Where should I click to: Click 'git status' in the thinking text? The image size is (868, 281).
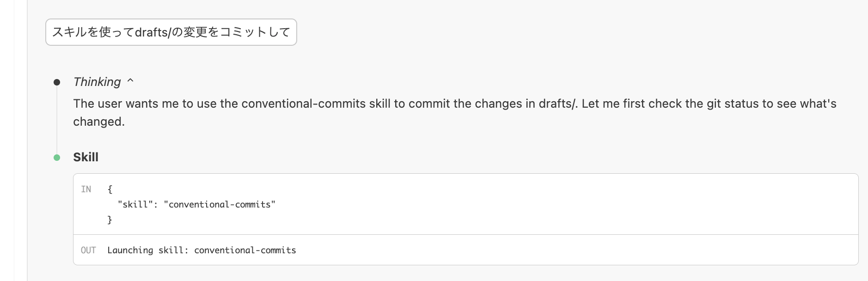(733, 104)
